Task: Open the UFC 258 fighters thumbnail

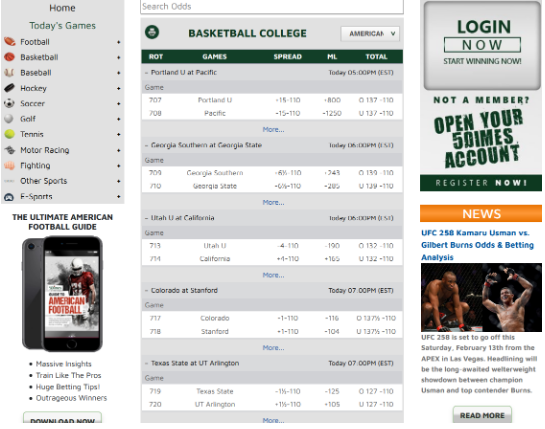Action: (481, 297)
